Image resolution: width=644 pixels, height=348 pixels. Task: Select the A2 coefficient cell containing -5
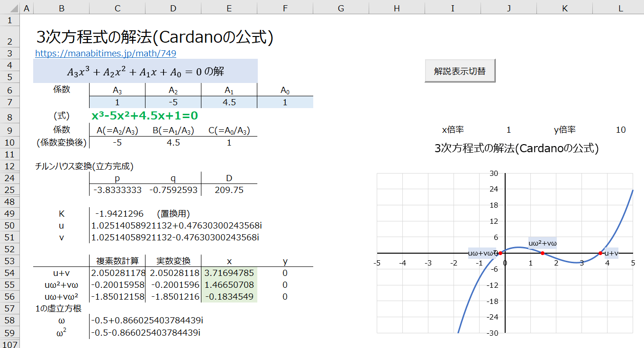173,102
